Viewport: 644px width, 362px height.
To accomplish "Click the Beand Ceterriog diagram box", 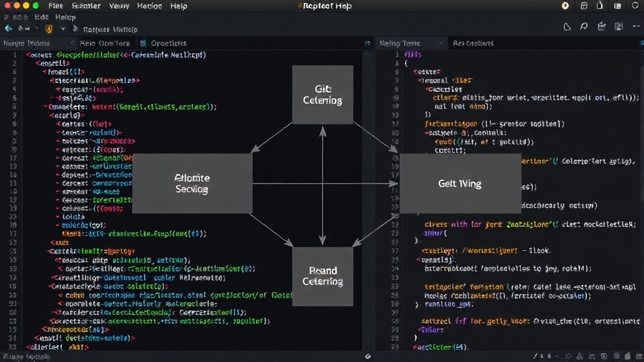I will [x=323, y=277].
